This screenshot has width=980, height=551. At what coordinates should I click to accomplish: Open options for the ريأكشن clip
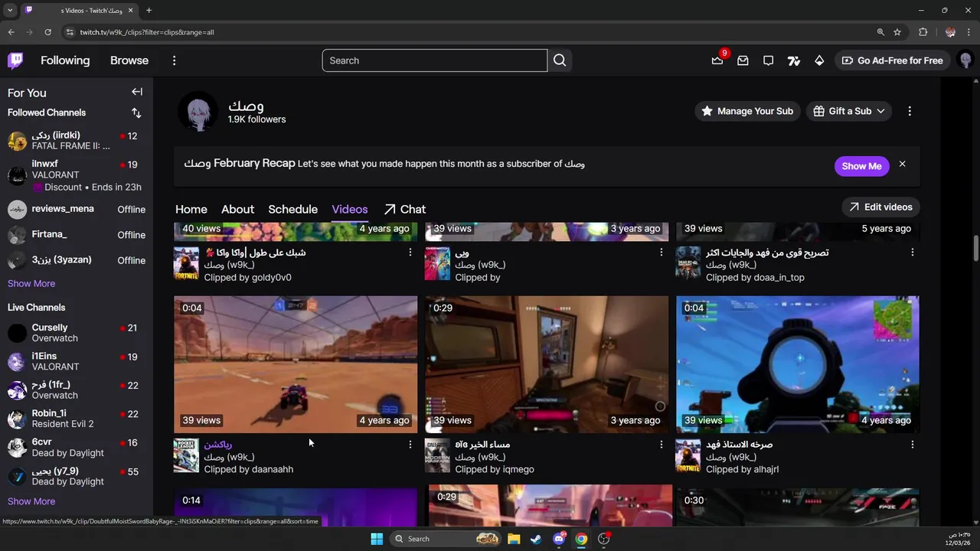tap(410, 445)
